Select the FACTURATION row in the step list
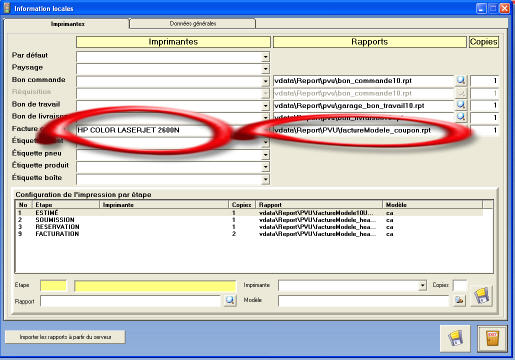This screenshot has width=515, height=360. pyautogui.click(x=249, y=234)
